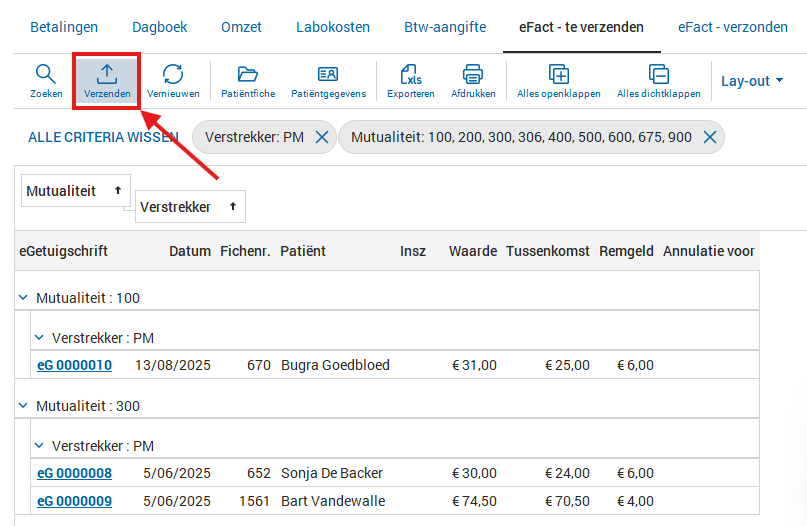Switch to the Btw-aangifte tab

[445, 27]
